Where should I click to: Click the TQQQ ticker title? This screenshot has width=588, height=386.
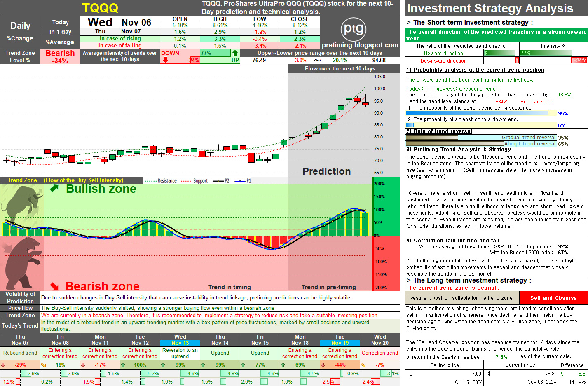coord(100,8)
